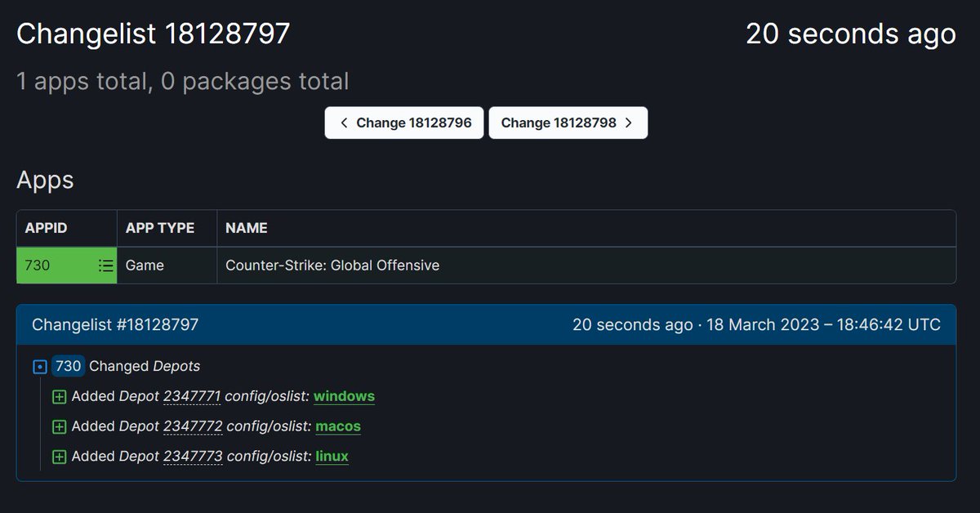Click '1 apps total, 0 packages total' text
This screenshot has height=513, width=980.
(x=183, y=81)
